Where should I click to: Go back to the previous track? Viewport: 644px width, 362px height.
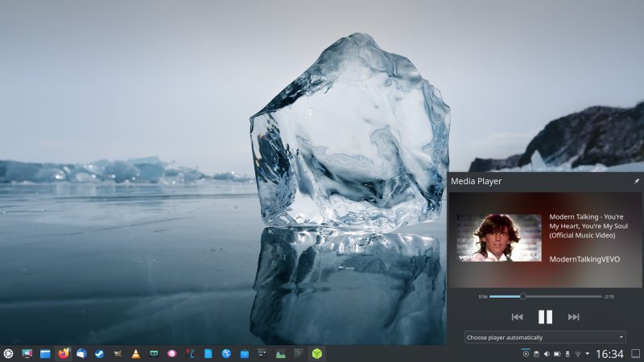(x=517, y=317)
